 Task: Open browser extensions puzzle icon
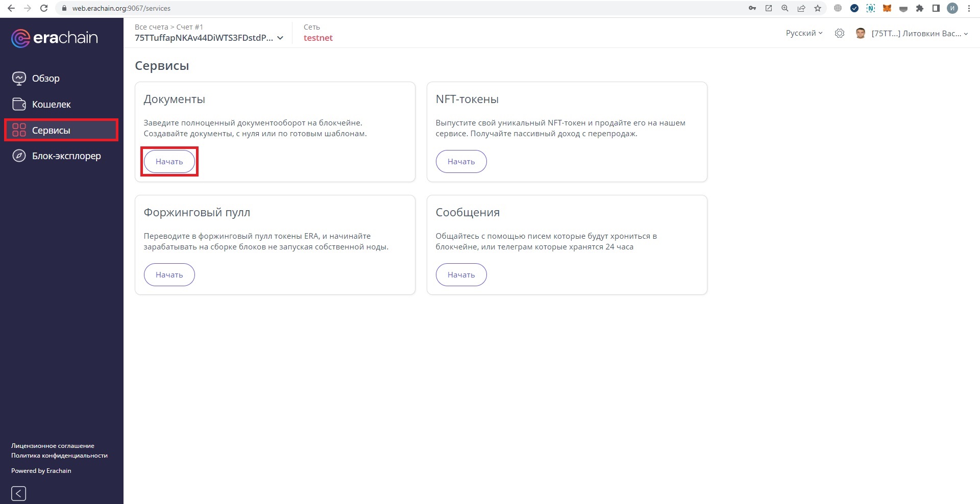(920, 8)
